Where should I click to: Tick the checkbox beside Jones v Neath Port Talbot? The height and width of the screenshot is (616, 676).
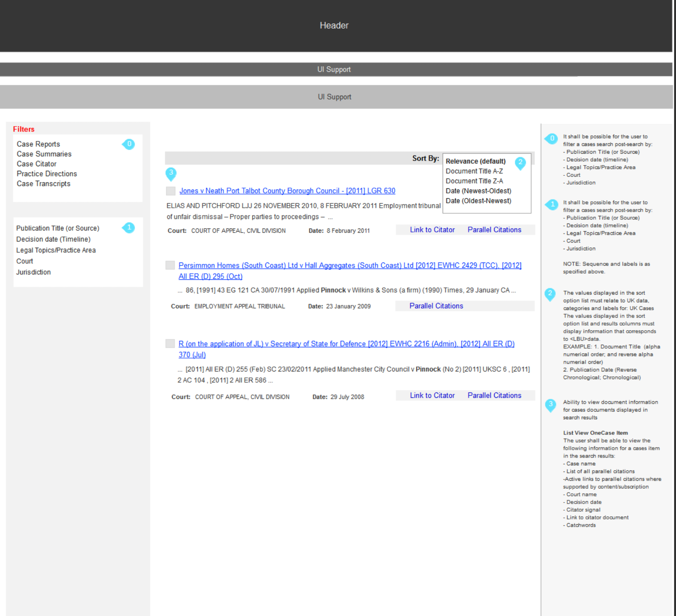tap(171, 191)
